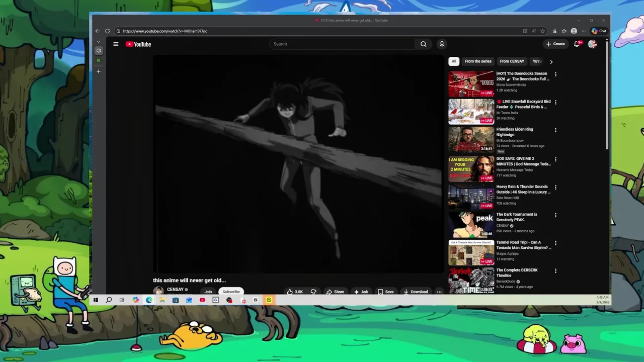Select the YuYu filter chip

pos(537,61)
